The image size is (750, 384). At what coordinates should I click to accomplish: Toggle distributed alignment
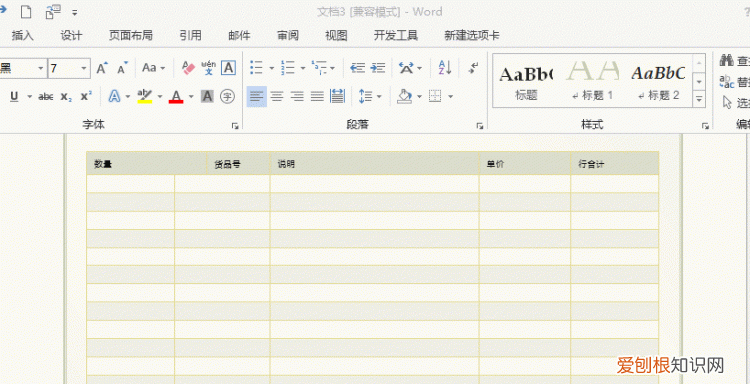pyautogui.click(x=338, y=97)
